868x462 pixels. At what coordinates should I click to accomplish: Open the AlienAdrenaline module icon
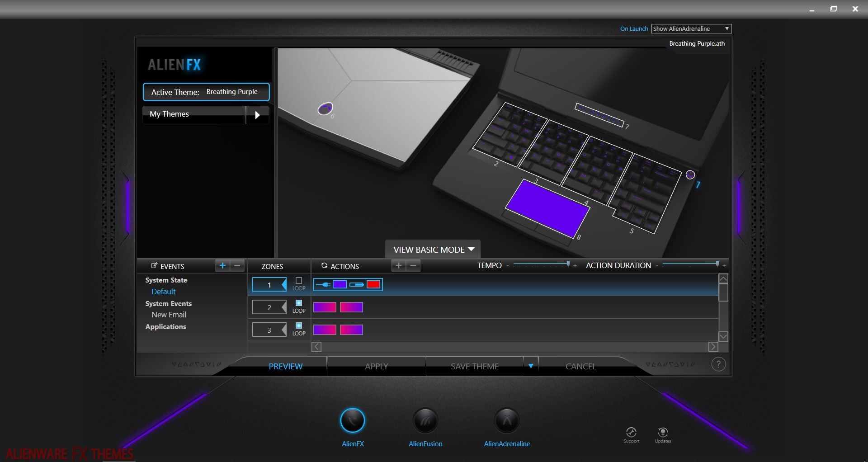click(507, 420)
